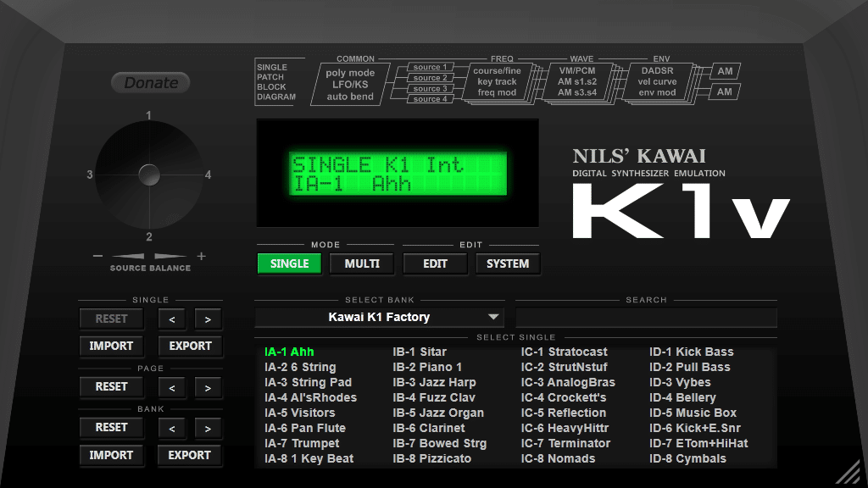
Task: Click the source balance joystick knob
Action: point(149,175)
